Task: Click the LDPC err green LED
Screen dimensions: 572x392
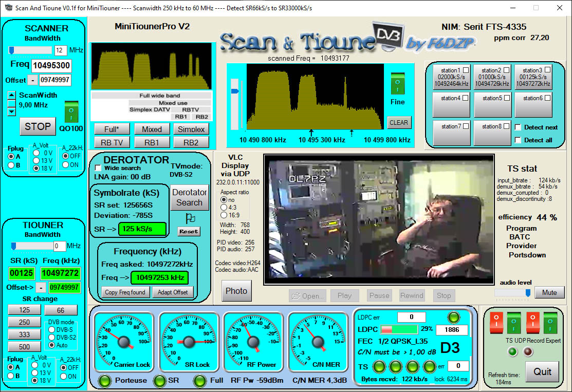Action: pos(454,317)
